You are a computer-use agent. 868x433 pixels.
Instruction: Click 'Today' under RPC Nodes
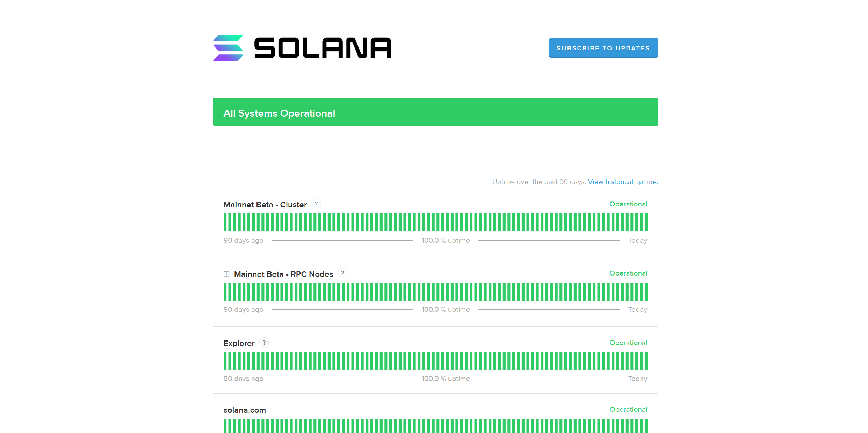tap(638, 309)
